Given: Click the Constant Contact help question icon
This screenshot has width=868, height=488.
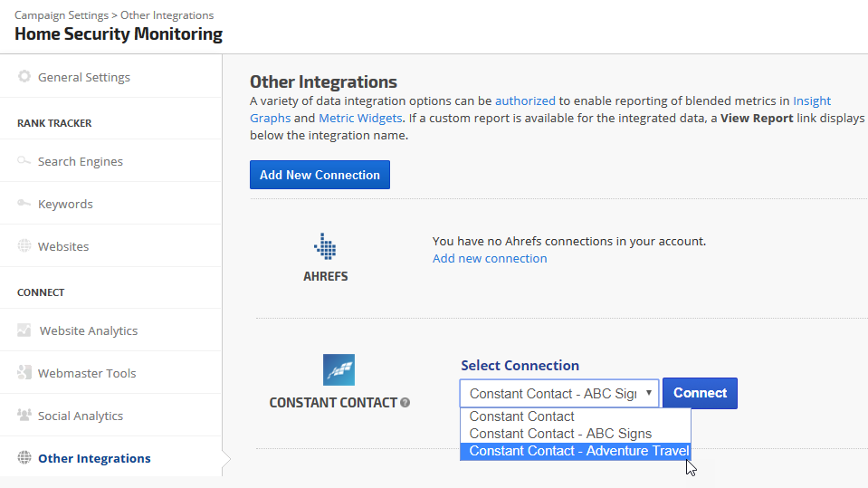Looking at the screenshot, I should [405, 403].
